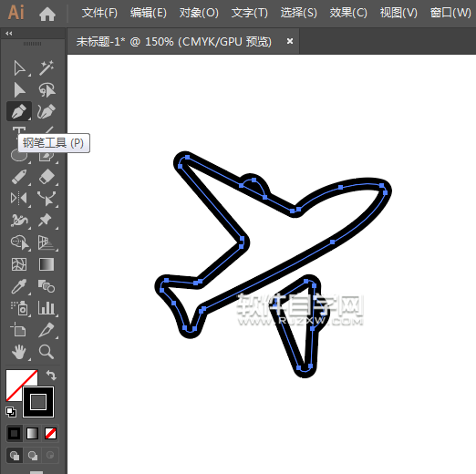Click the airplane nose tip anchor point
Image resolution: width=476 pixels, height=474 pixels.
pyautogui.click(x=386, y=192)
